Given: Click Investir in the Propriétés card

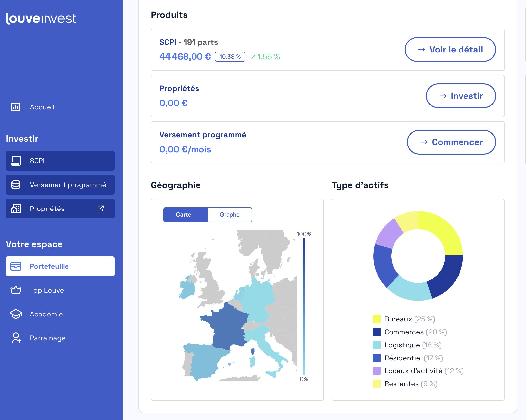Looking at the screenshot, I should (x=461, y=96).
